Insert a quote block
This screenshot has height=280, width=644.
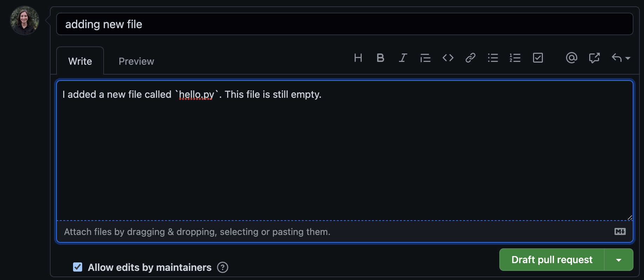(425, 58)
